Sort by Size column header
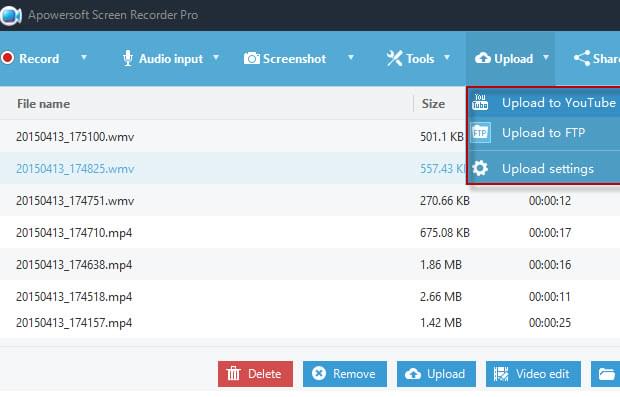 (433, 104)
